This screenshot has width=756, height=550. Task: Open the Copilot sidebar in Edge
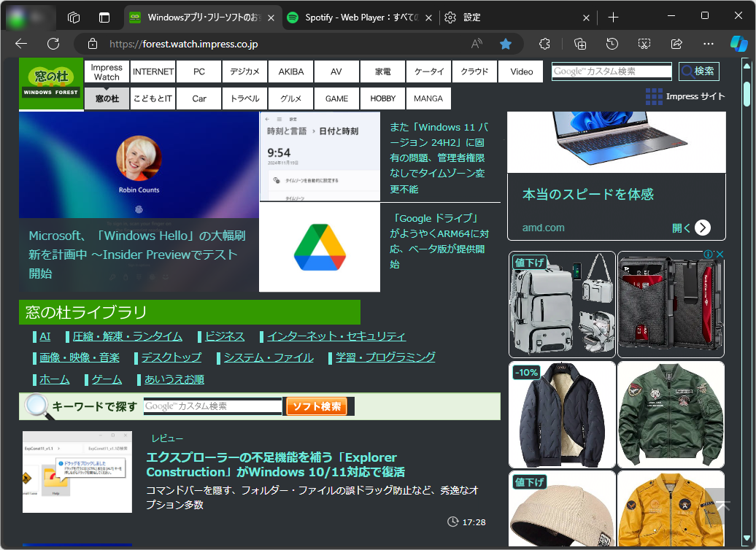[738, 44]
